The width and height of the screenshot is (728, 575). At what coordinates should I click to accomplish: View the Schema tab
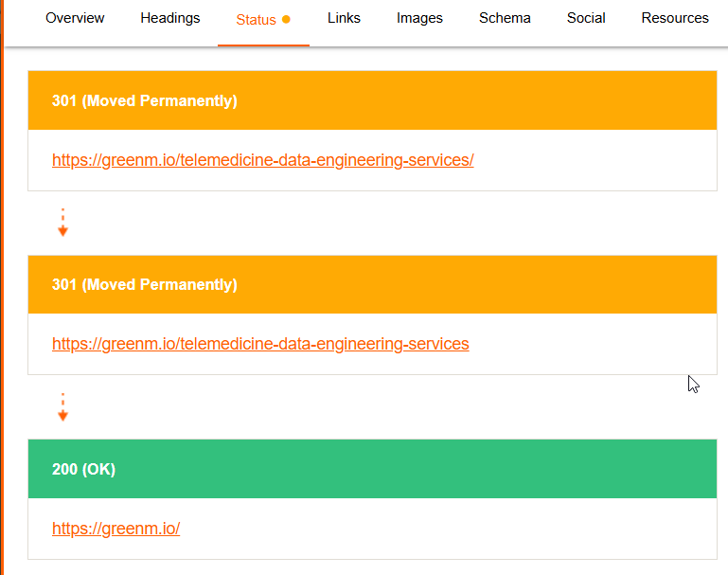(505, 18)
